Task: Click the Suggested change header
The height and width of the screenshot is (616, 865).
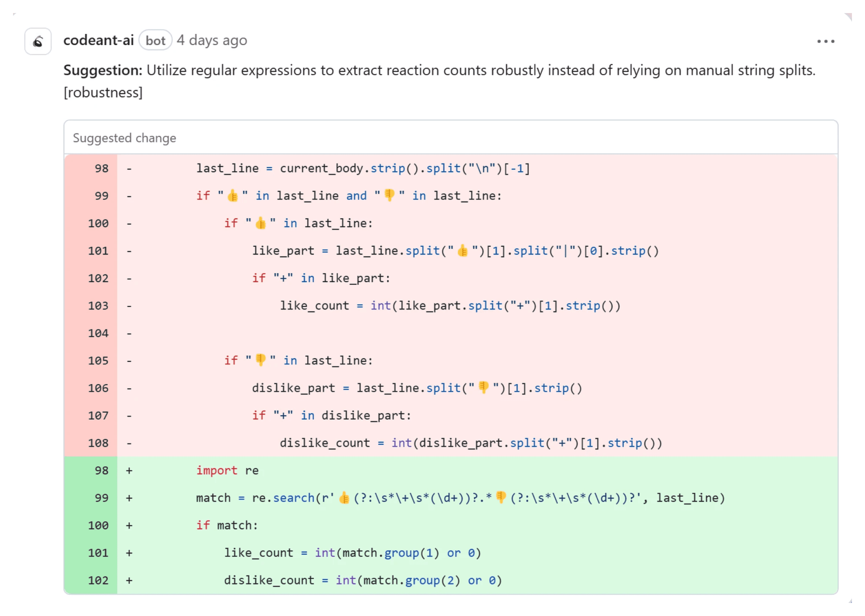Action: coord(124,138)
